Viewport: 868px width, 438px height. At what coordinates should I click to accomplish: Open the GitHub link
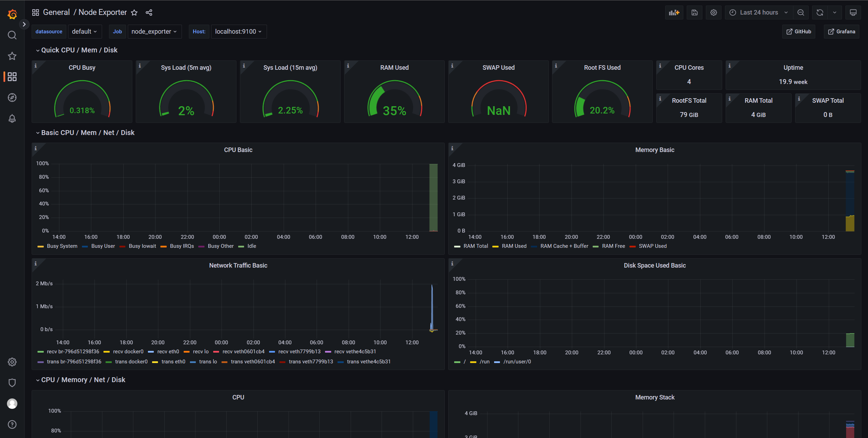(799, 32)
